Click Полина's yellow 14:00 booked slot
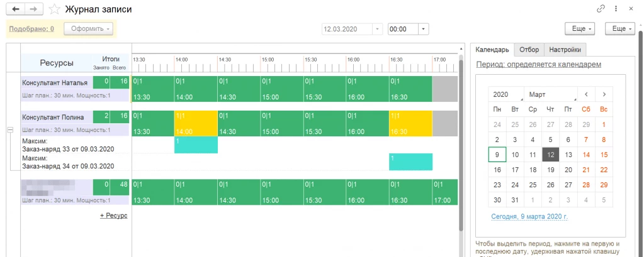644x257 pixels. pos(196,123)
